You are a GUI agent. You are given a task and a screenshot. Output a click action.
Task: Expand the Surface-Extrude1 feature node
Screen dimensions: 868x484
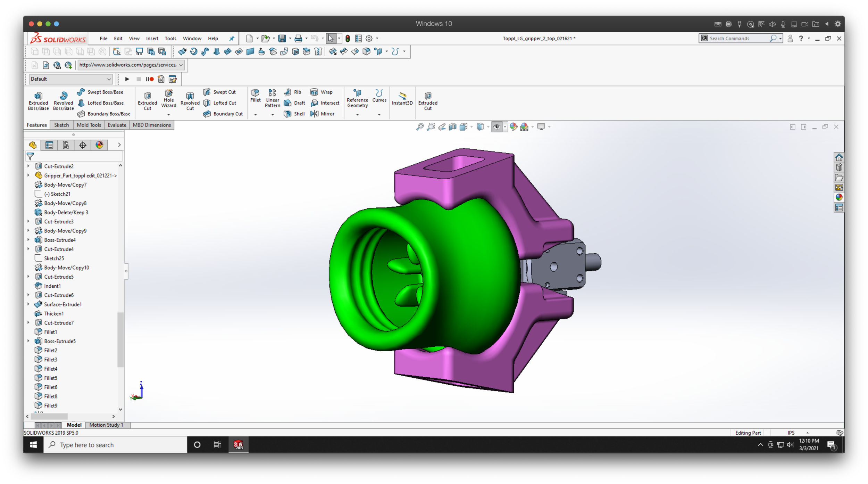pos(28,304)
